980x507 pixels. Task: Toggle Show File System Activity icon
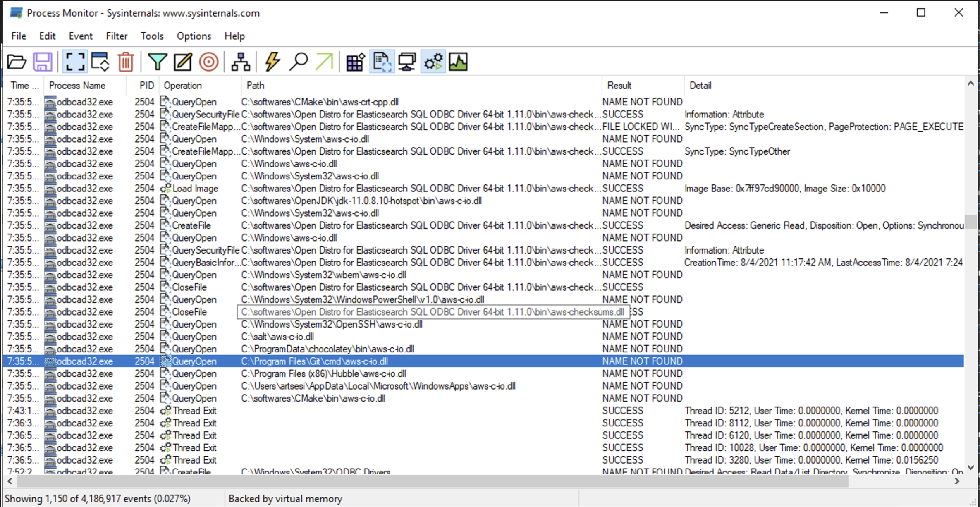click(381, 62)
